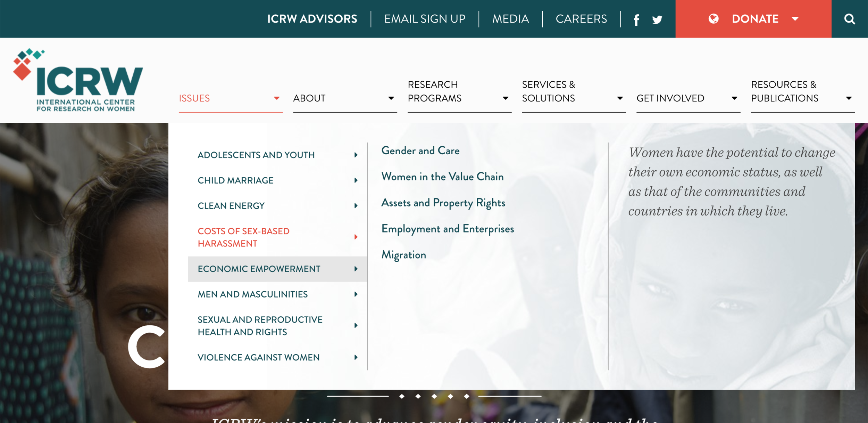This screenshot has height=423, width=868.
Task: Expand arrow next to Clean Energy
Action: click(356, 206)
